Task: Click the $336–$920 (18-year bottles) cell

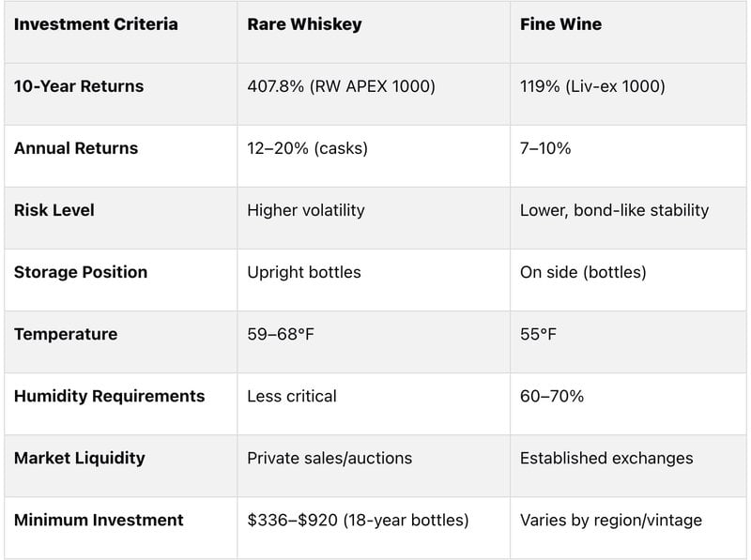Action: tap(358, 520)
